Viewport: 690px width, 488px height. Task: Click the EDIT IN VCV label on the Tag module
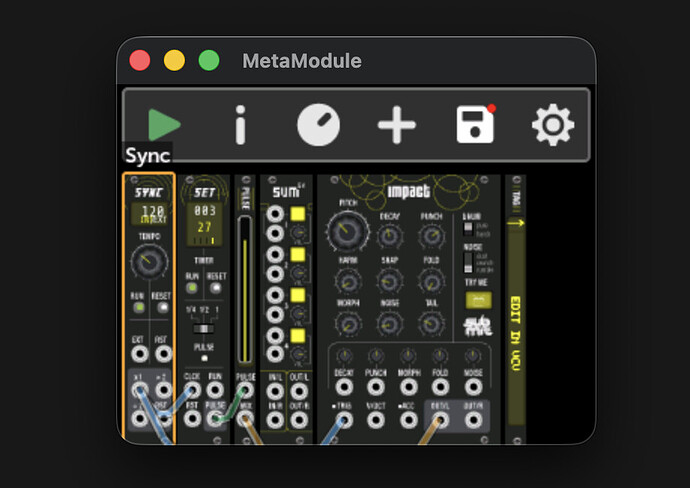pyautogui.click(x=516, y=333)
